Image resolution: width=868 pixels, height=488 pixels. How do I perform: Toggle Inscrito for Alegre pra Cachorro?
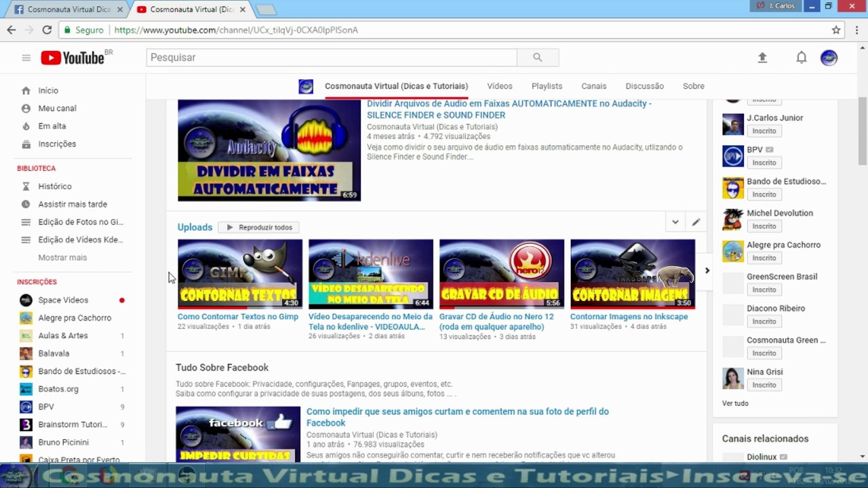click(764, 258)
